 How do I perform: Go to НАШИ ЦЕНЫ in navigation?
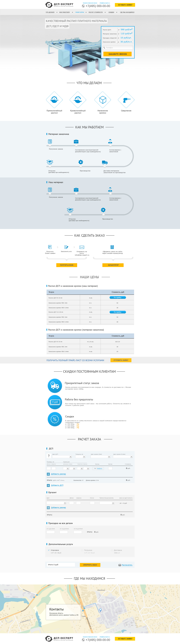point(80,12)
